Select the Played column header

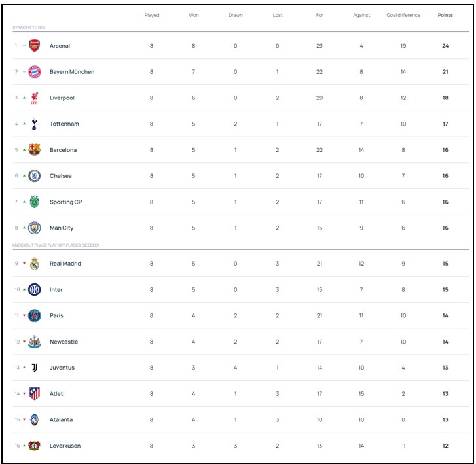click(152, 15)
